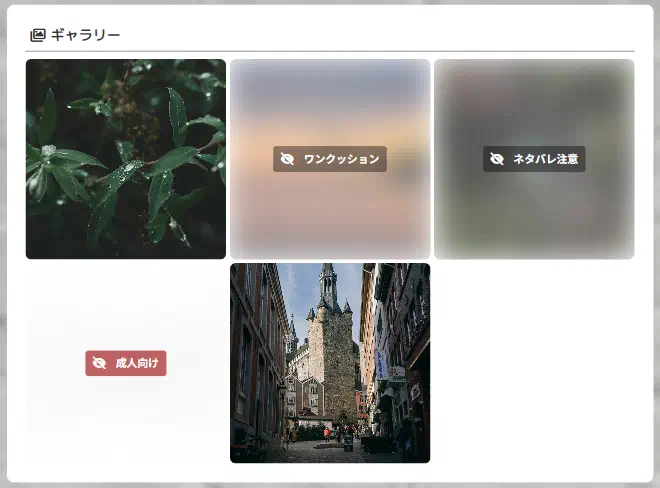Click the cobblestone street below the tower
This screenshot has width=660, height=488.
(x=320, y=450)
